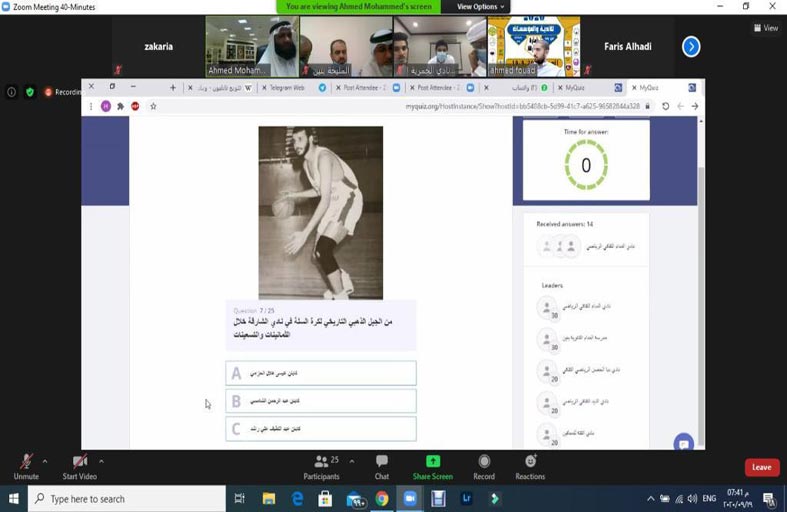Open the Chat panel
Image resolution: width=787 pixels, height=512 pixels.
(381, 465)
